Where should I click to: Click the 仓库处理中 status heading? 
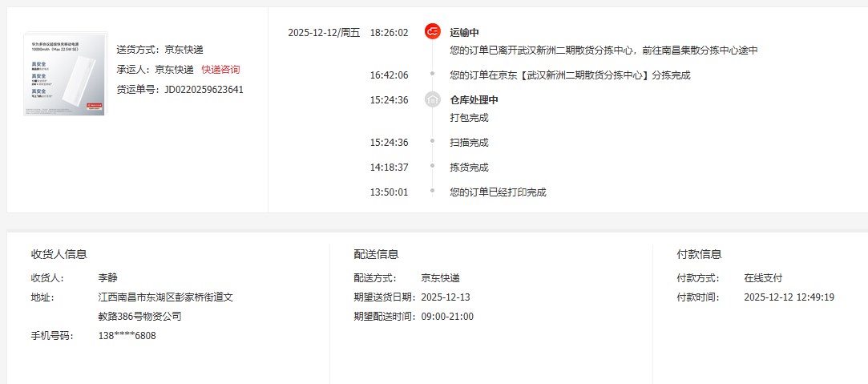click(474, 100)
